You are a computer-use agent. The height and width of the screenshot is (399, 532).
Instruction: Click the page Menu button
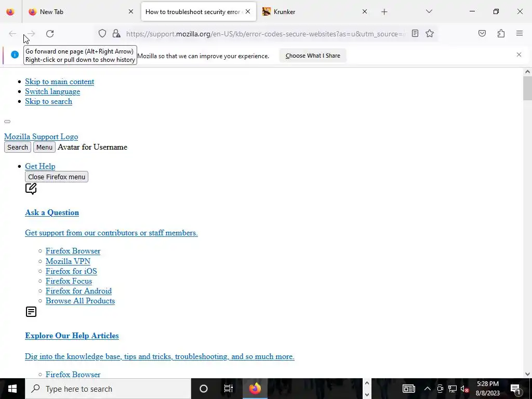(44, 147)
